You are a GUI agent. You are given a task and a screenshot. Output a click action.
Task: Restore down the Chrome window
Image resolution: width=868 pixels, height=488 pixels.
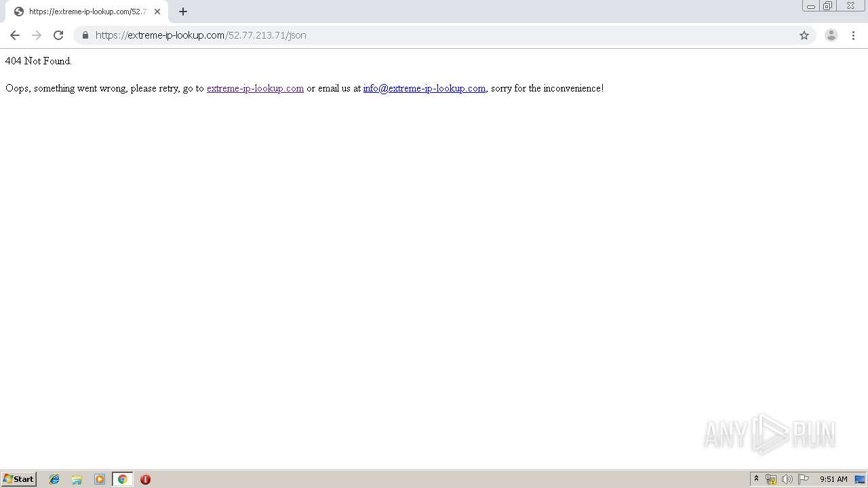[x=828, y=6]
